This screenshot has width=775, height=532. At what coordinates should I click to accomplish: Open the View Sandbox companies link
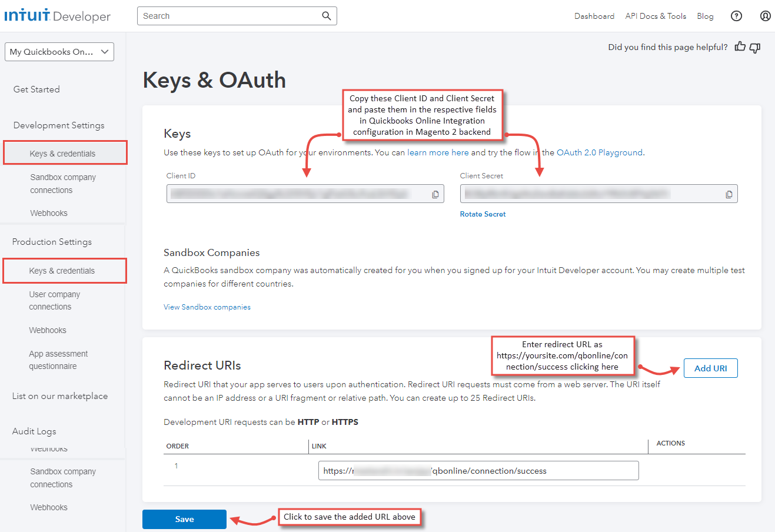coord(207,307)
